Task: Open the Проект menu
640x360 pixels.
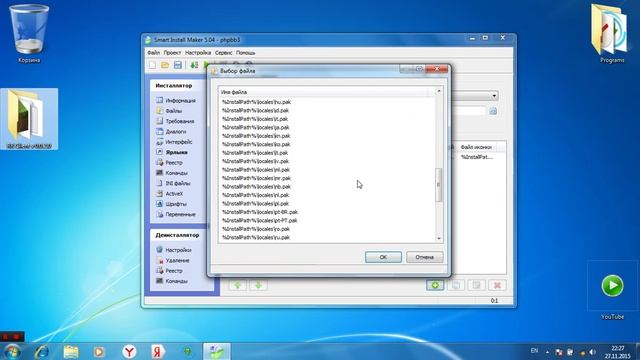Action: click(x=172, y=53)
